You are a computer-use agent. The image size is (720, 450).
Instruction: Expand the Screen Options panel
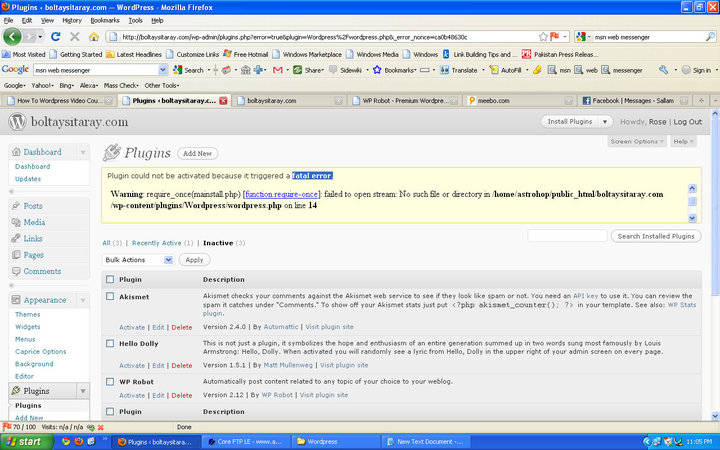point(635,142)
